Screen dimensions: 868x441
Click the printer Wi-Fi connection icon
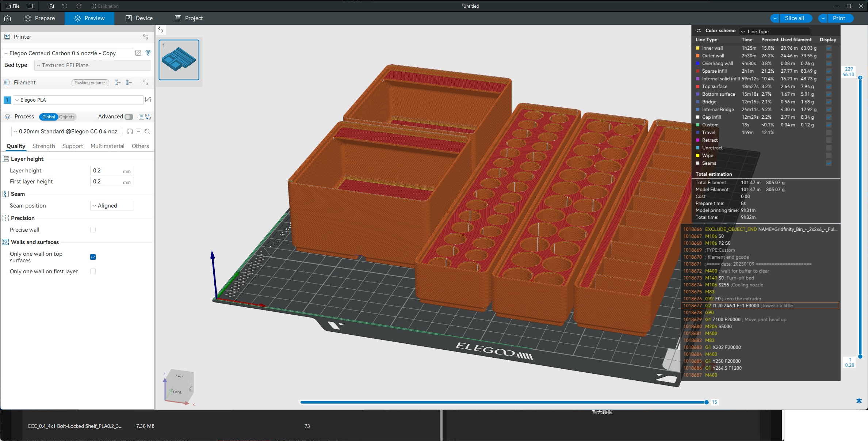(x=148, y=53)
